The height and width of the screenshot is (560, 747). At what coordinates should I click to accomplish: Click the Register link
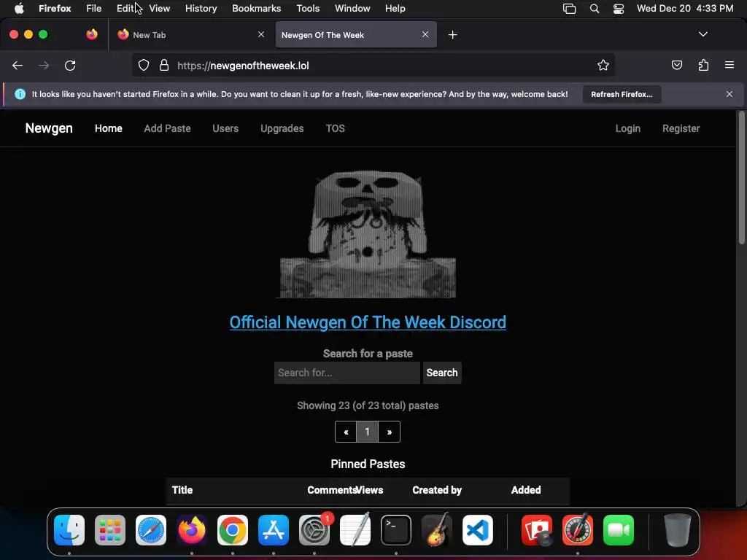[x=681, y=128]
